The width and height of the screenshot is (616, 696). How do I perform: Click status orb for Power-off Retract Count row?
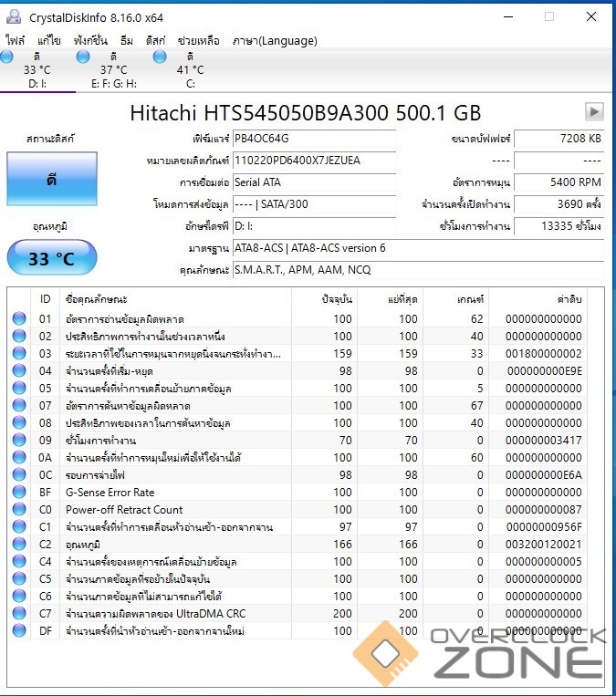[19, 510]
